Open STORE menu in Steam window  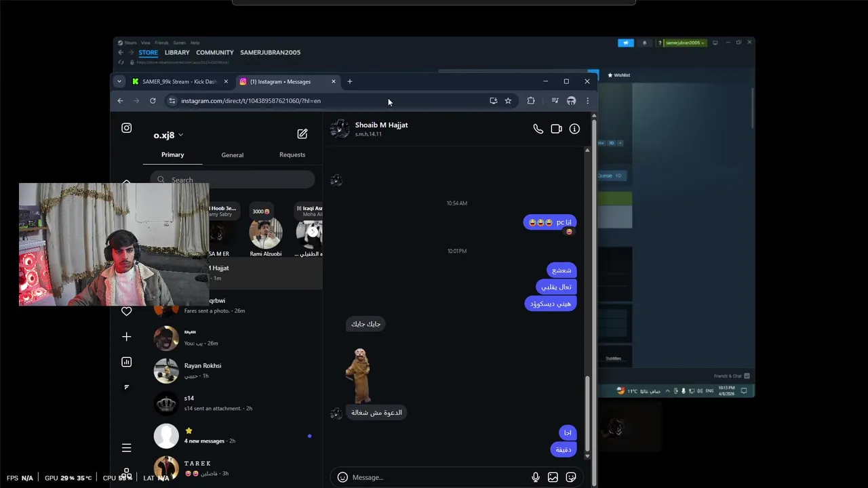[x=148, y=52]
